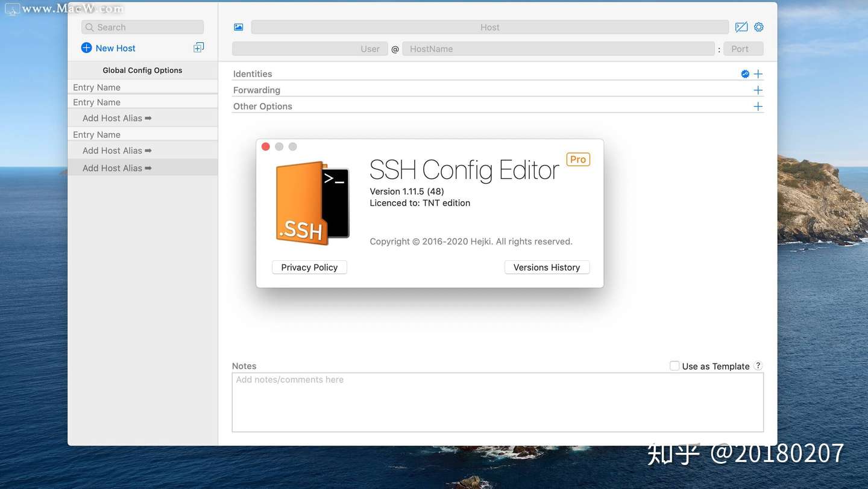Image resolution: width=868 pixels, height=489 pixels.
Task: Click the Notes text area
Action: pos(497,402)
